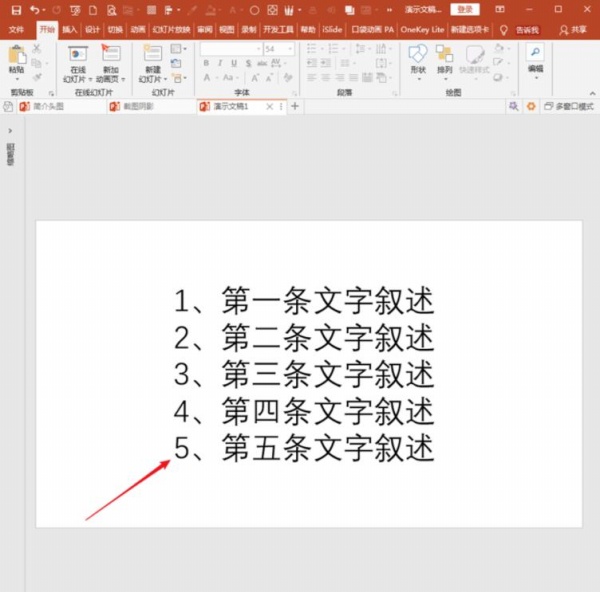Screen dimensions: 600x592
Task: Click the cut scissors icon
Action: click(x=36, y=49)
